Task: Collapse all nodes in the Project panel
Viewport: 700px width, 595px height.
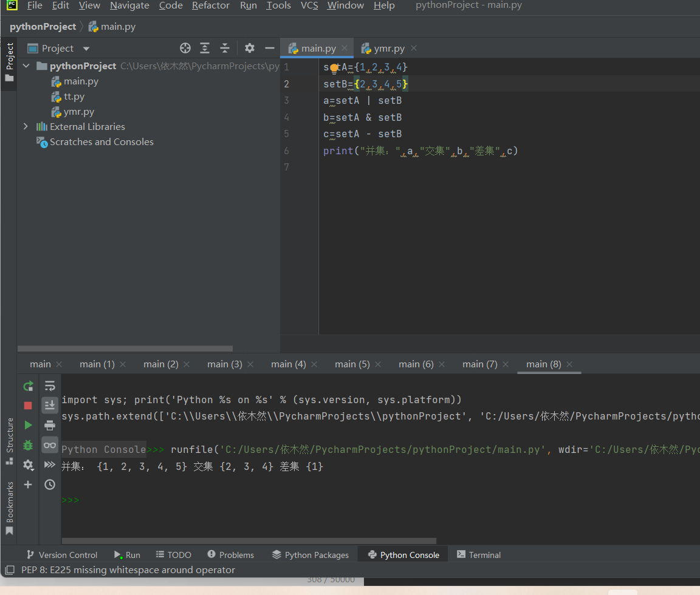Action: coord(225,48)
